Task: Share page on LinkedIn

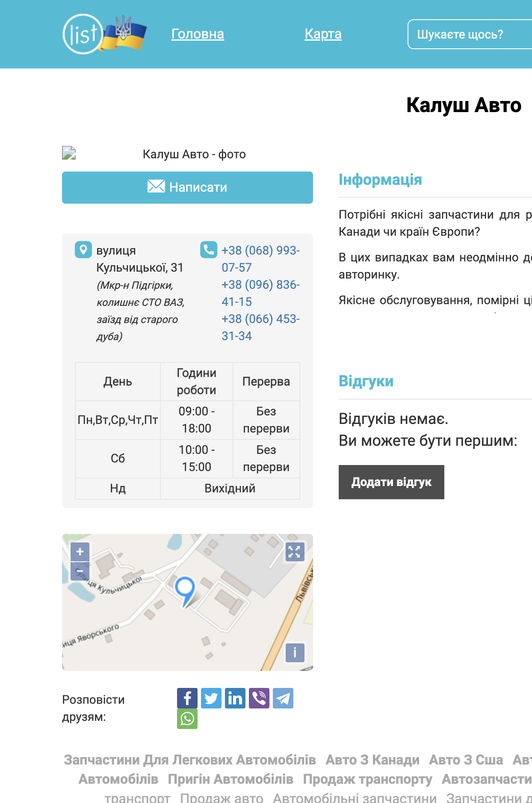Action: [x=235, y=698]
